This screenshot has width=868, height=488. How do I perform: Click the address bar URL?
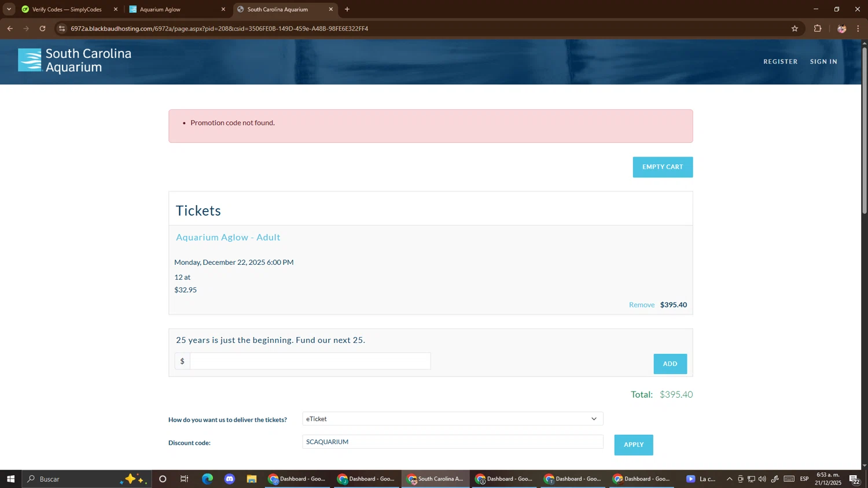click(219, 28)
